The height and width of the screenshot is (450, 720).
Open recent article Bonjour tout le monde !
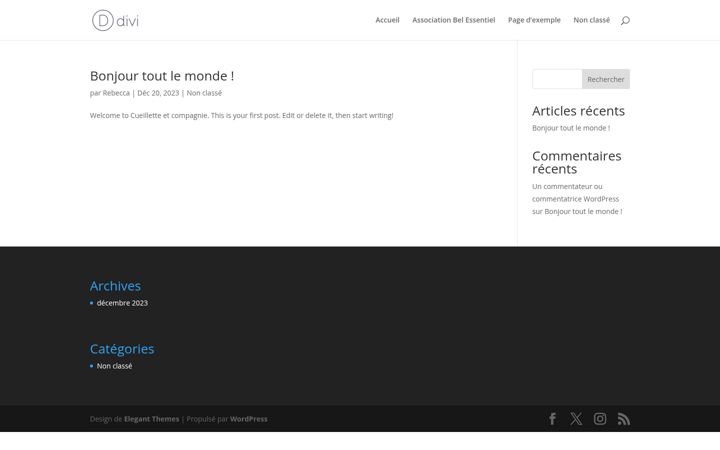(571, 128)
